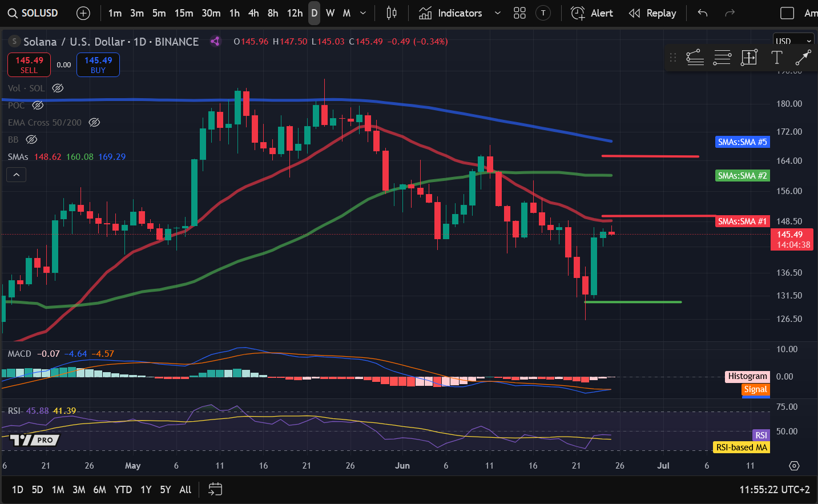Select the horizontal lines drawing tool
This screenshot has width=818, height=504.
click(722, 57)
